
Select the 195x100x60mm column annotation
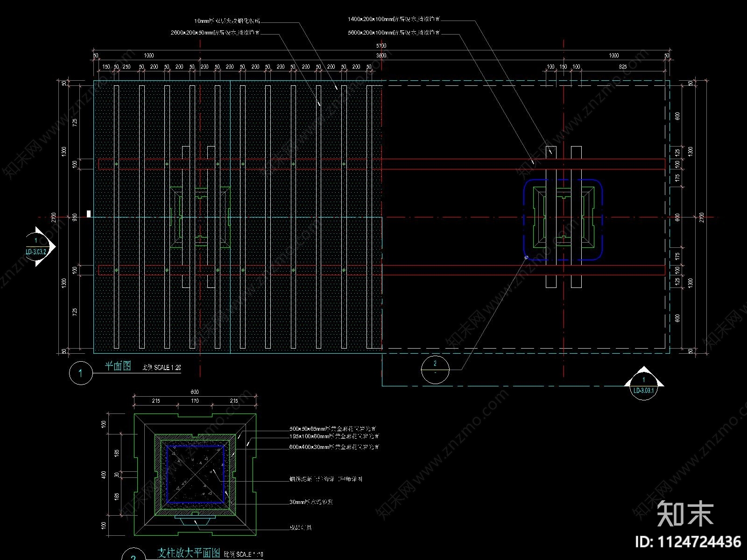(x=334, y=436)
